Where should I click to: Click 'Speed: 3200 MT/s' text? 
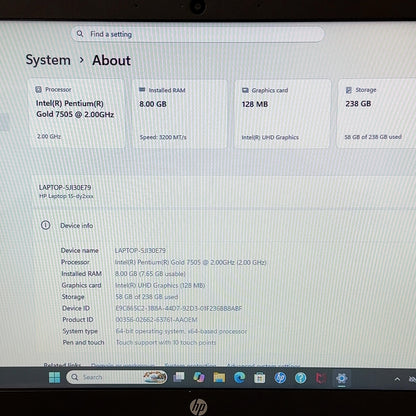[163, 137]
